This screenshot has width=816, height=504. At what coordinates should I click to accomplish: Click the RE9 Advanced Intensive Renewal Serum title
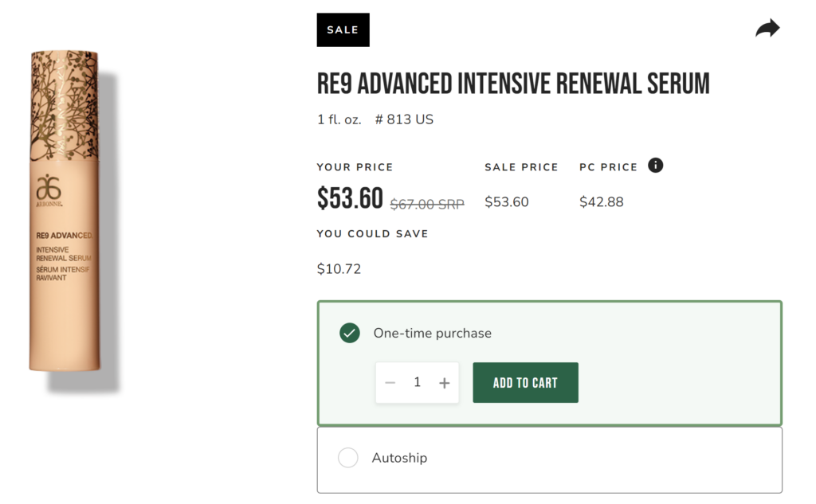click(513, 84)
